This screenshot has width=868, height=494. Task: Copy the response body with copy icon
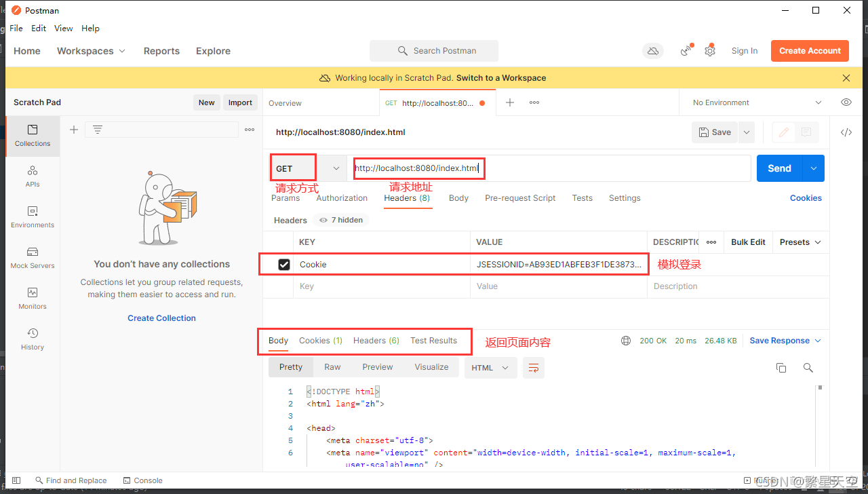pyautogui.click(x=781, y=368)
